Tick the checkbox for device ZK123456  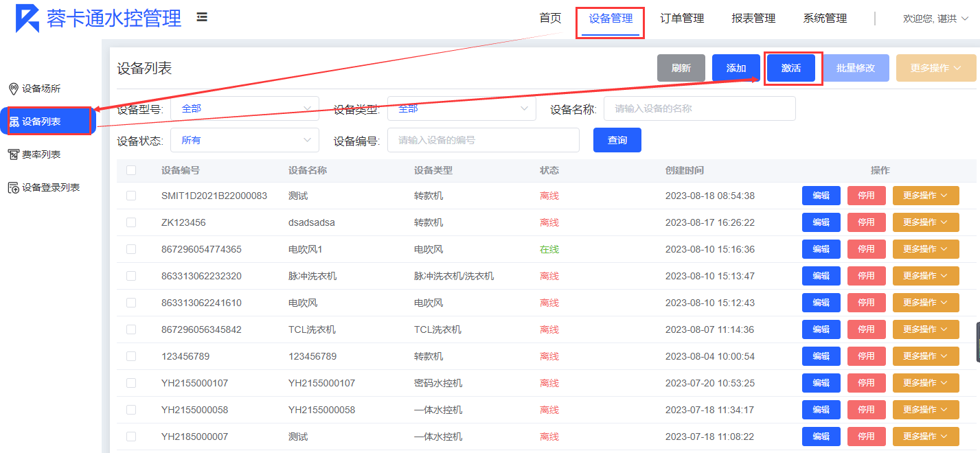(131, 222)
